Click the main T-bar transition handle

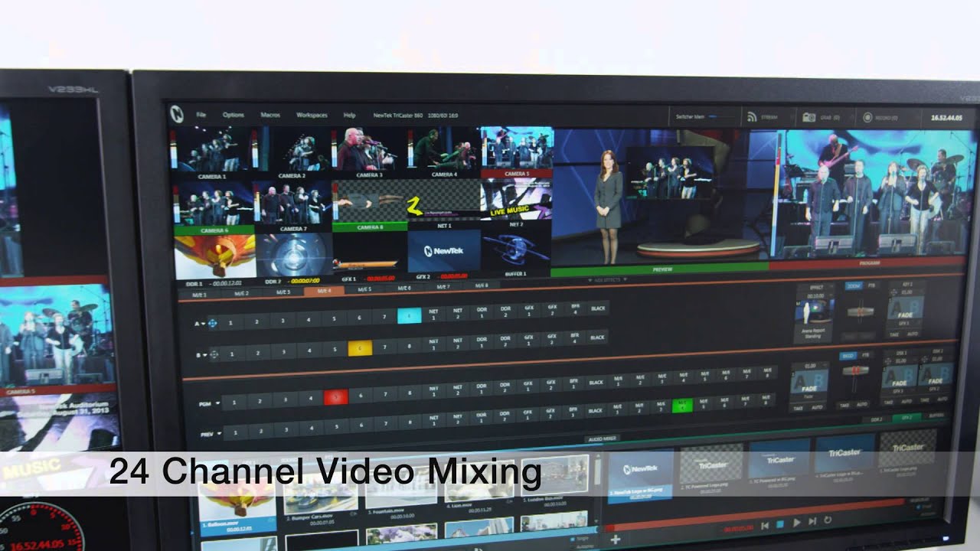854,370
